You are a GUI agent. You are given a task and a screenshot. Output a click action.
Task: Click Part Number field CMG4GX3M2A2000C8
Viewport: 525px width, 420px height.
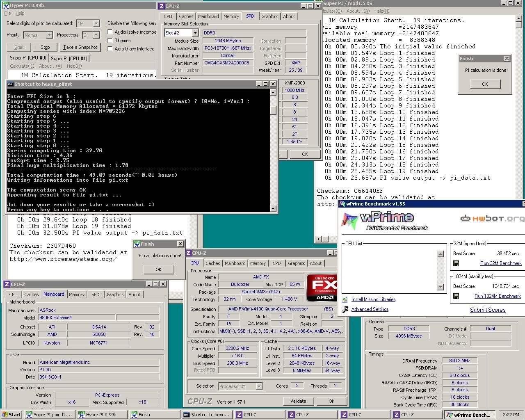pyautogui.click(x=228, y=63)
